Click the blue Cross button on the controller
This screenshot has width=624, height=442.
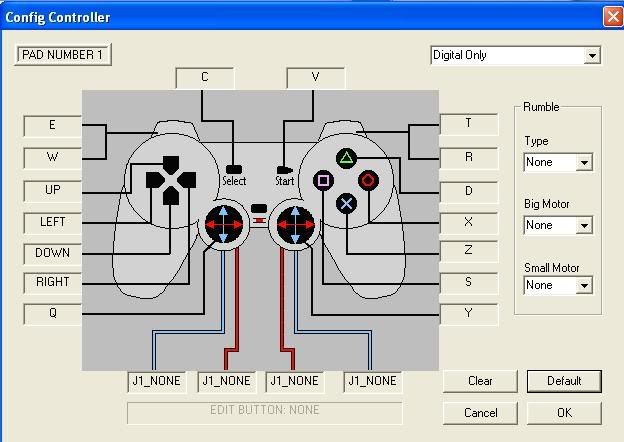(346, 204)
